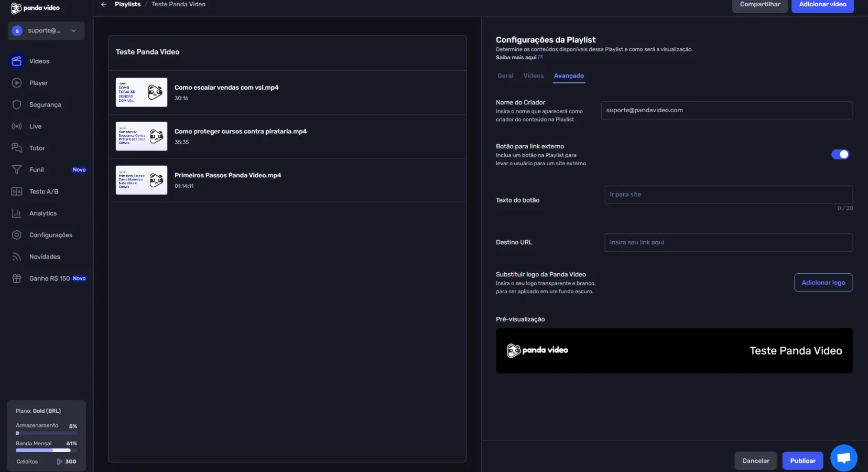Image resolution: width=868 pixels, height=472 pixels.
Task: Open Como proteger cursos thumbnail
Action: pos(142,136)
